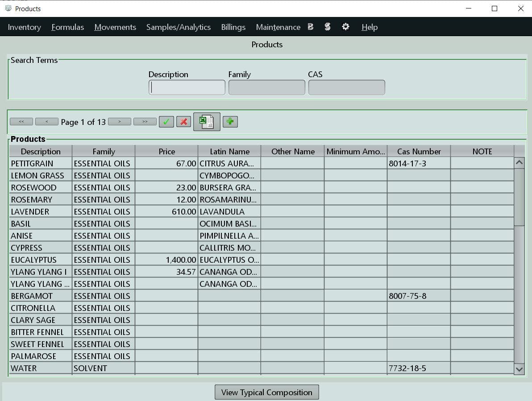
Task: Click View Typical Composition button
Action: click(x=267, y=392)
